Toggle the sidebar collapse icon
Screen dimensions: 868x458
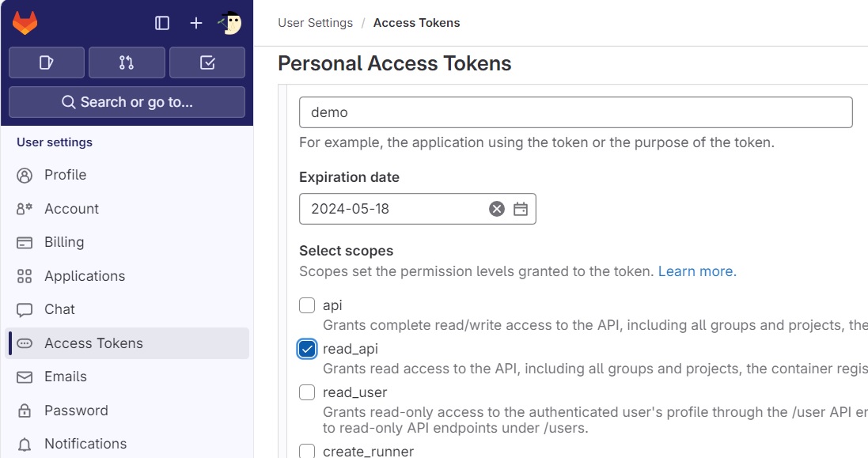click(162, 23)
